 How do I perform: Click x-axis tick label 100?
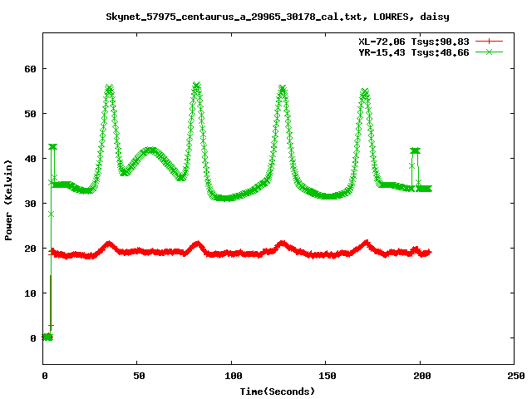(233, 376)
